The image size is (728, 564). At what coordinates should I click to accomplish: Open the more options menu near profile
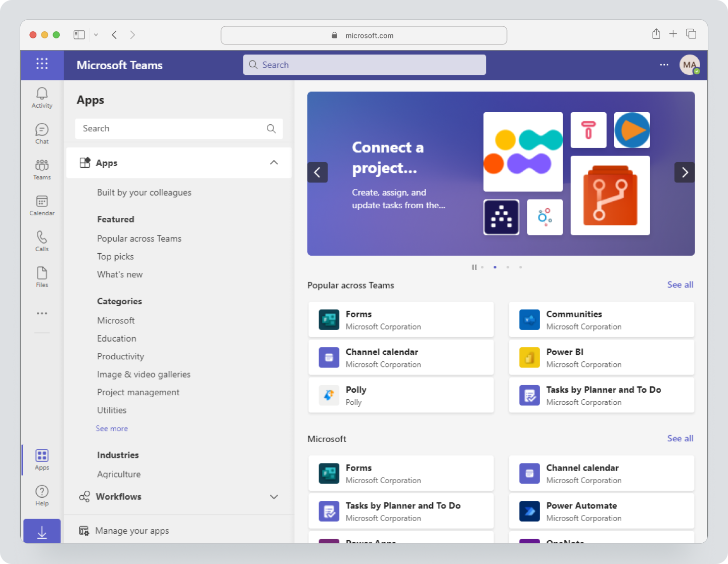[664, 65]
